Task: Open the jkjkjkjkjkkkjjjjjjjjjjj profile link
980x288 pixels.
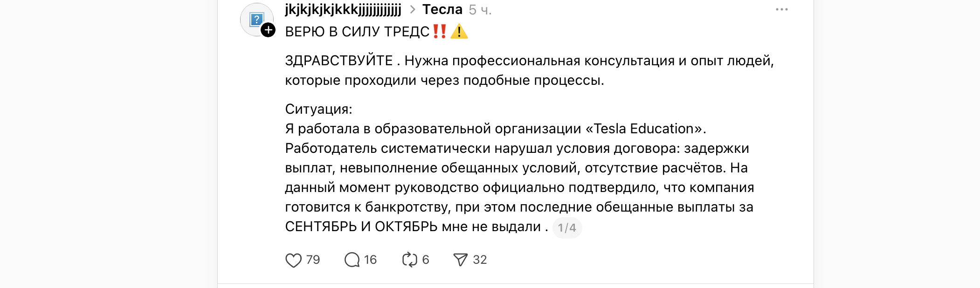Action: (x=343, y=9)
